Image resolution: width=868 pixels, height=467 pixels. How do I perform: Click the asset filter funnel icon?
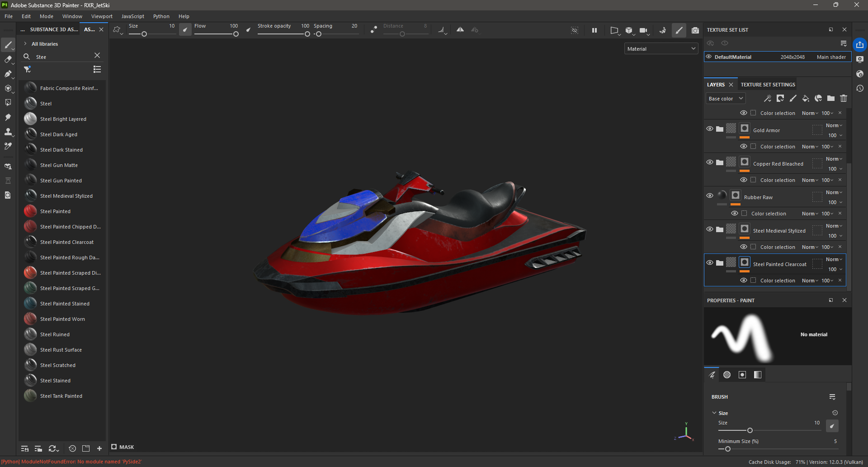[x=27, y=69]
